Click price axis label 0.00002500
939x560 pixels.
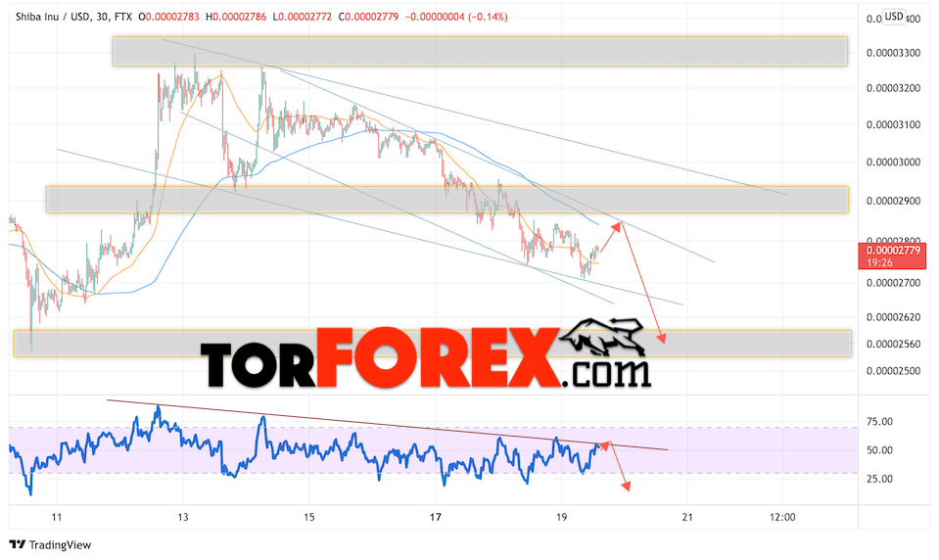click(893, 371)
